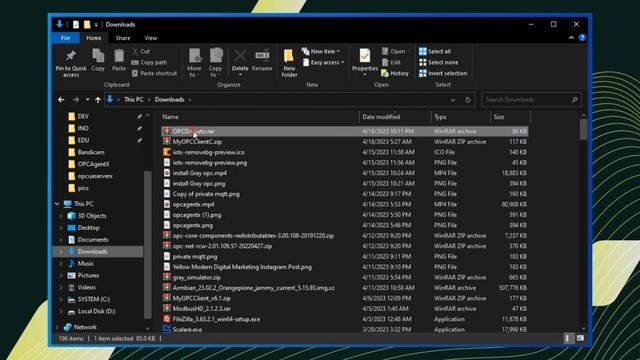Viewport: 640px width, 360px height.
Task: Click the Cut scissors command
Action: click(x=141, y=51)
